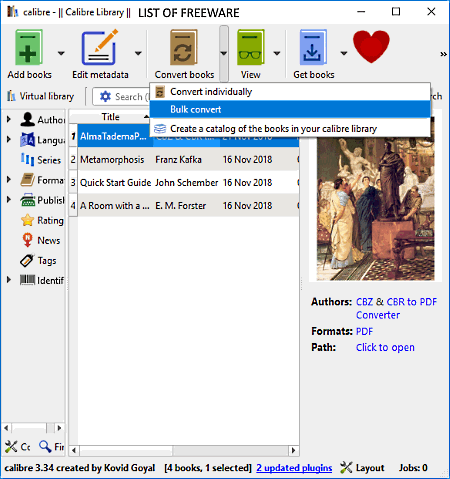Click the Tags label icon

pyautogui.click(x=27, y=260)
